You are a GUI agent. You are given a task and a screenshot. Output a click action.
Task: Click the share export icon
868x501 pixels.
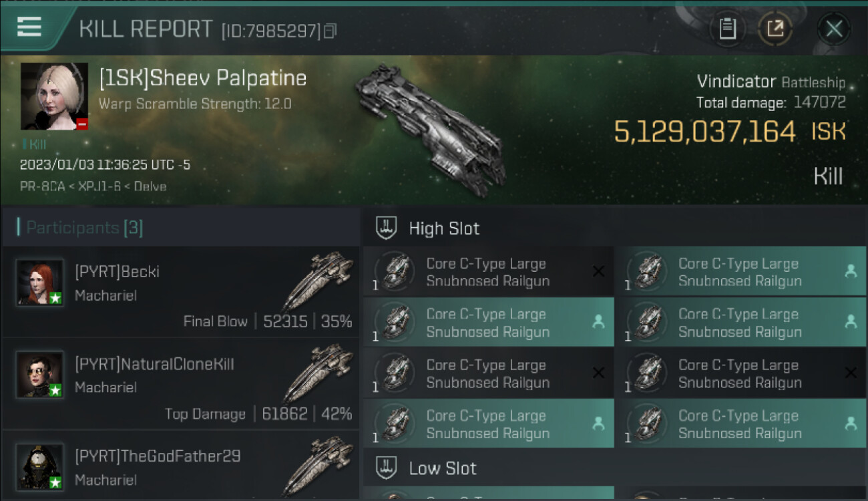775,29
